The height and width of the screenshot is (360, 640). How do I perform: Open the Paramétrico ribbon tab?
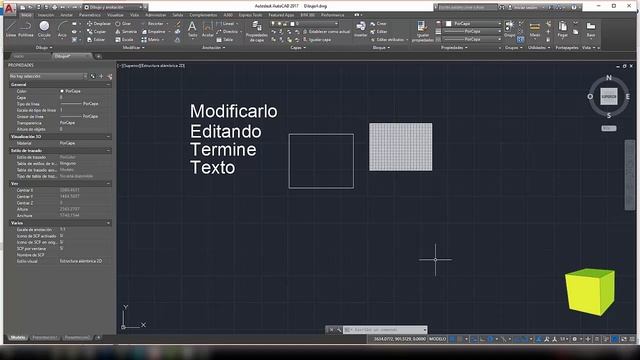tap(90, 15)
